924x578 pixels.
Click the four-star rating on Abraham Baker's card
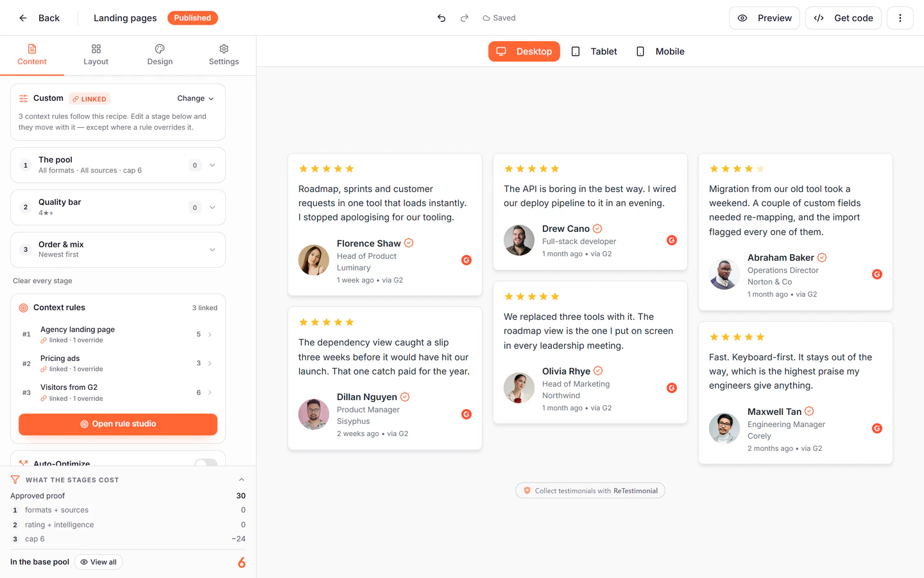[737, 169]
